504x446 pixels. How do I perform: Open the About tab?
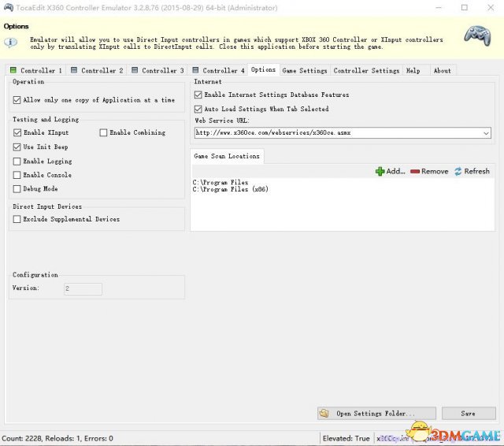coord(443,70)
